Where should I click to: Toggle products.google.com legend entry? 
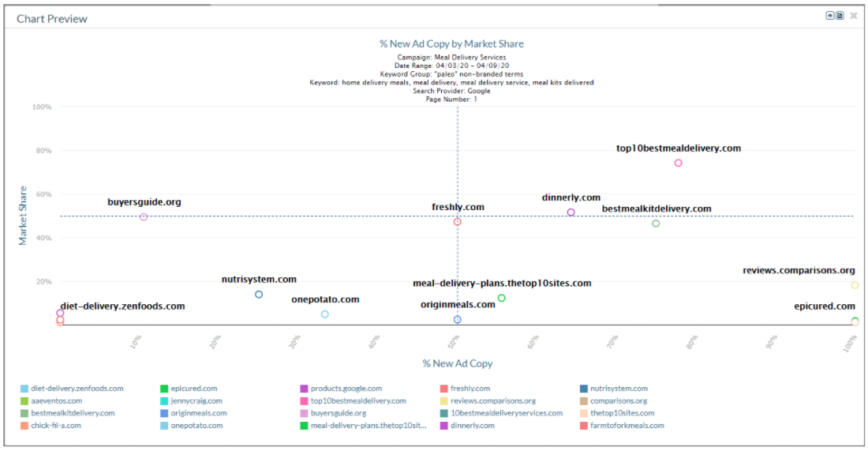pos(342,389)
